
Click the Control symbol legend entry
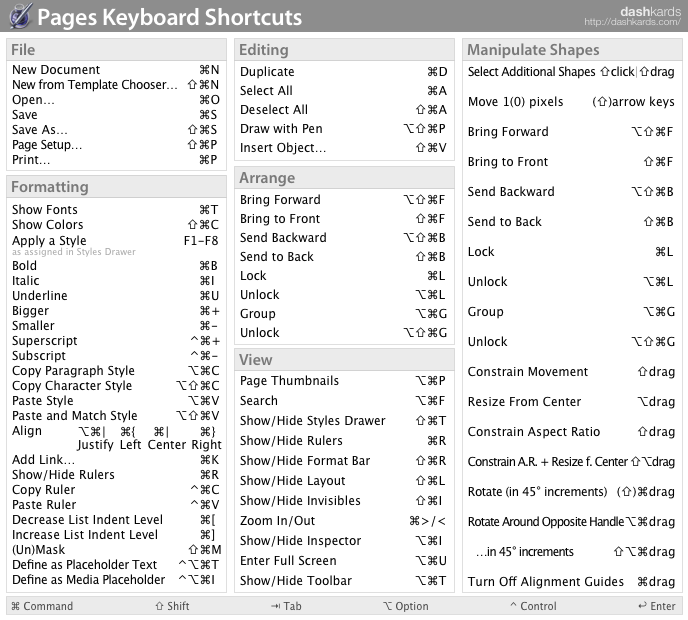[533, 606]
